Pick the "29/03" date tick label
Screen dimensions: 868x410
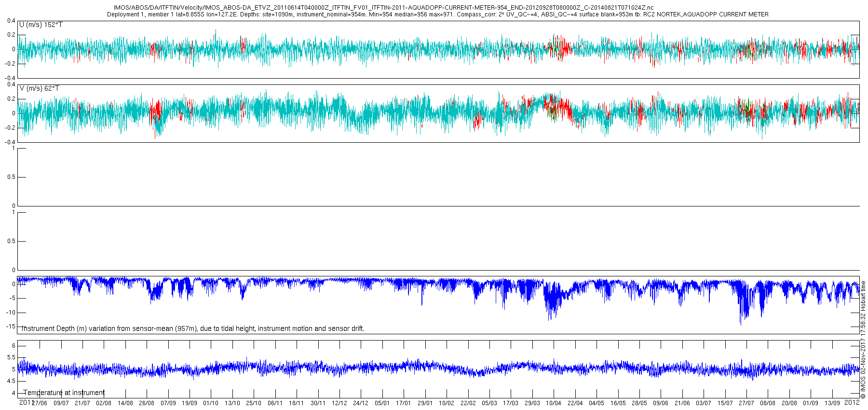coord(532,403)
